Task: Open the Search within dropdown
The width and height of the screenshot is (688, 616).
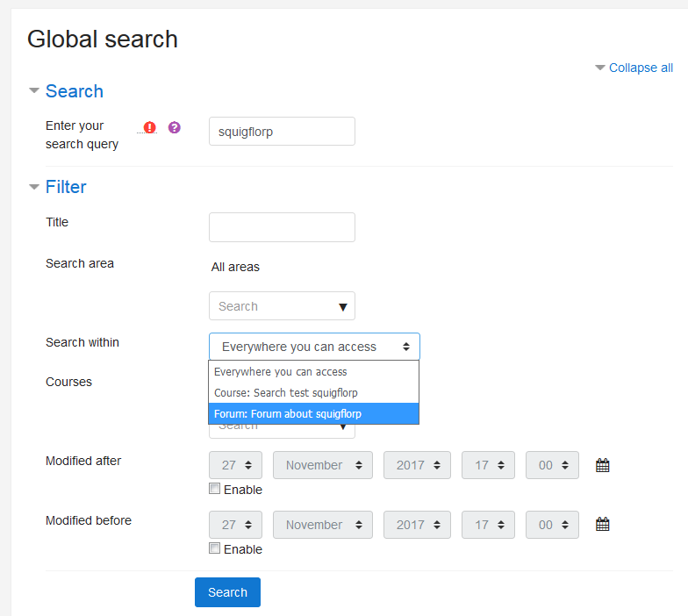Action: tap(314, 347)
